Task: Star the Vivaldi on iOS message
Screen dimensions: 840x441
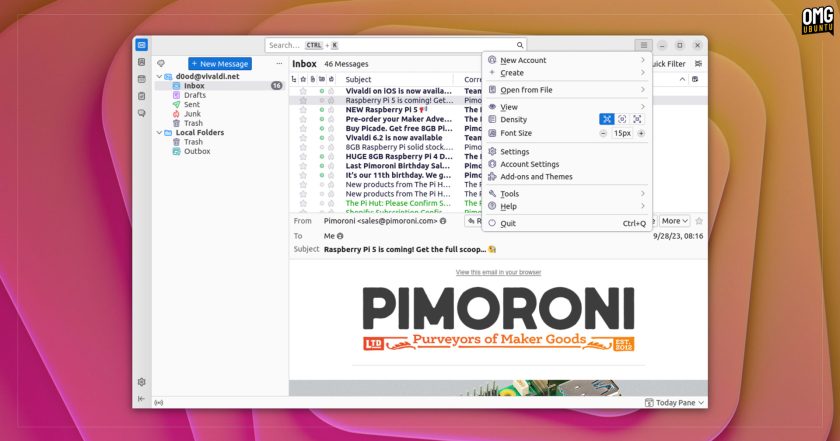Action: (x=303, y=91)
